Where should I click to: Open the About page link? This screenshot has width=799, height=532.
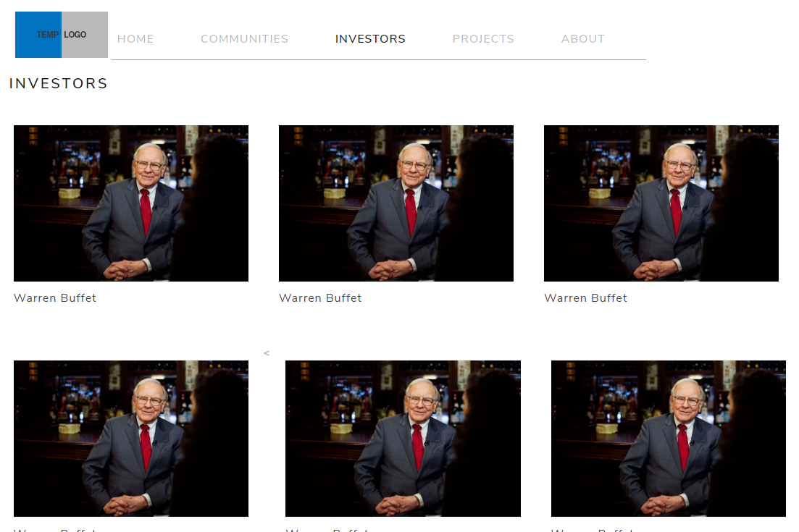point(583,38)
